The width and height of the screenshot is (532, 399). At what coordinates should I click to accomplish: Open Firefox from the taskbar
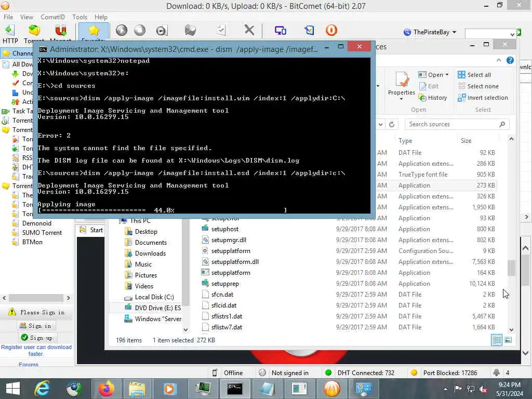(x=106, y=389)
